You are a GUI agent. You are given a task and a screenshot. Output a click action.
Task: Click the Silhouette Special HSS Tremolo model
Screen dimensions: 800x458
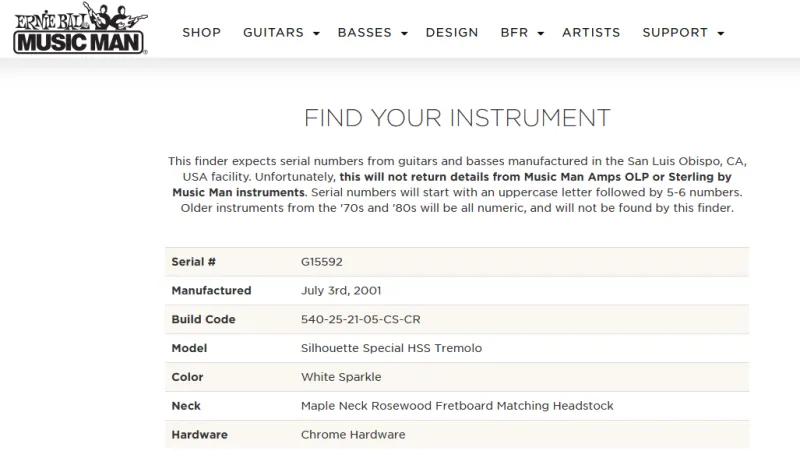[x=391, y=348]
